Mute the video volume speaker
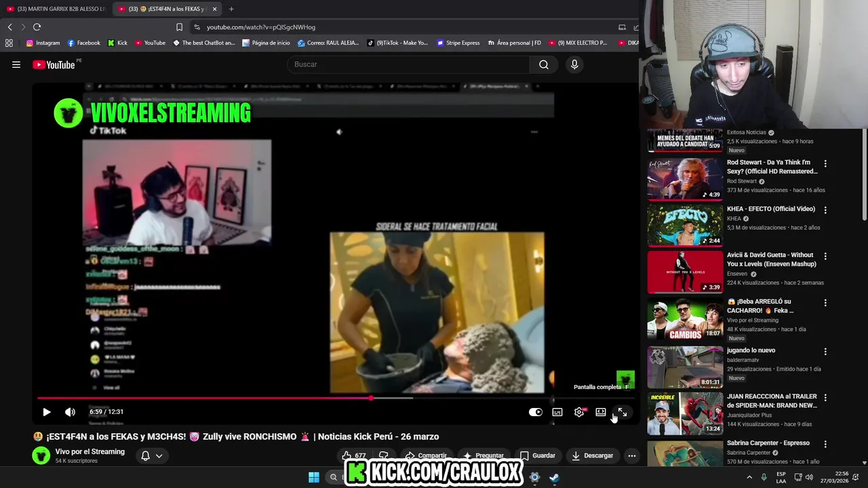This screenshot has height=488, width=868. (70, 412)
